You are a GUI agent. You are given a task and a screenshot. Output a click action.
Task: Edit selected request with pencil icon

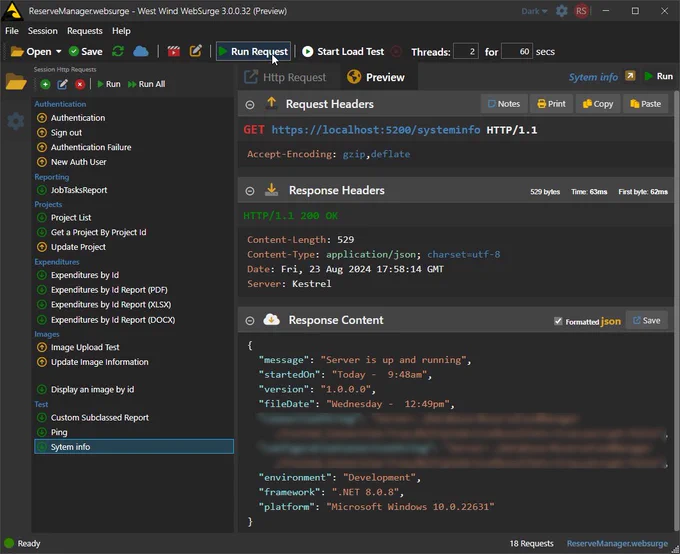[62, 84]
